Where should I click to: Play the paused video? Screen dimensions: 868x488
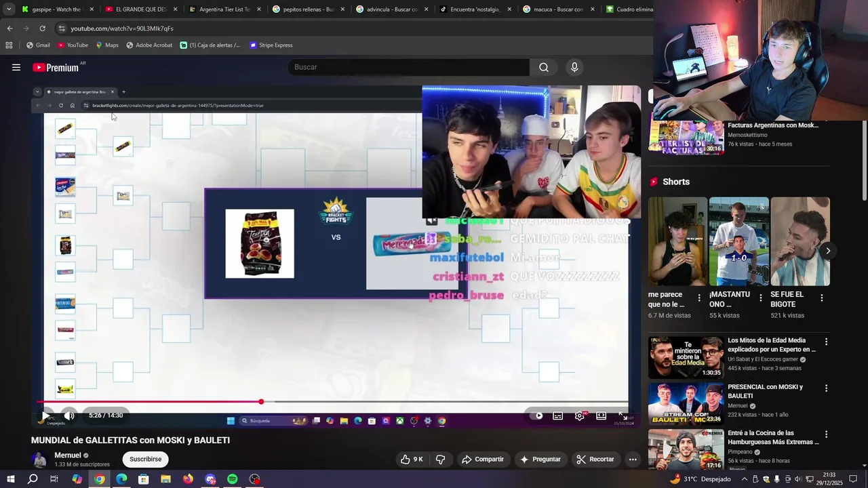(46, 415)
